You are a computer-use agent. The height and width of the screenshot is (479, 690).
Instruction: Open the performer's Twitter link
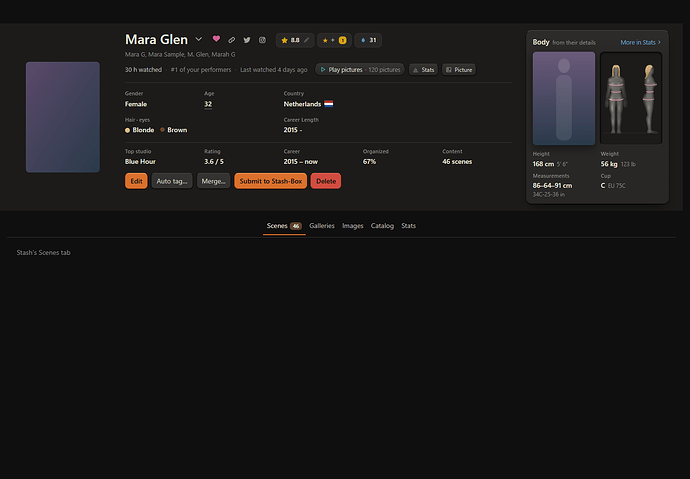point(247,40)
